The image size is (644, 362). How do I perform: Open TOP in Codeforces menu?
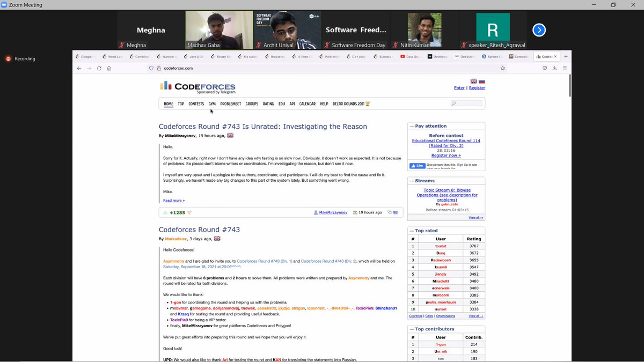coord(181,104)
